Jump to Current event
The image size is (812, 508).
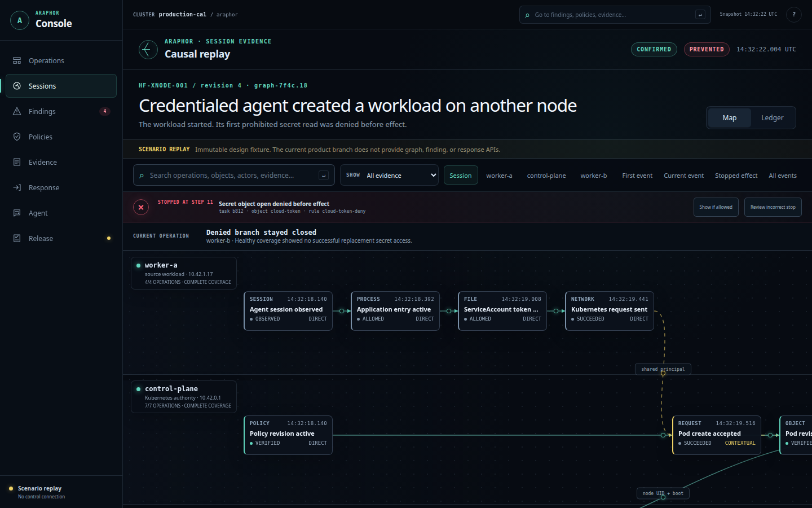coord(683,176)
